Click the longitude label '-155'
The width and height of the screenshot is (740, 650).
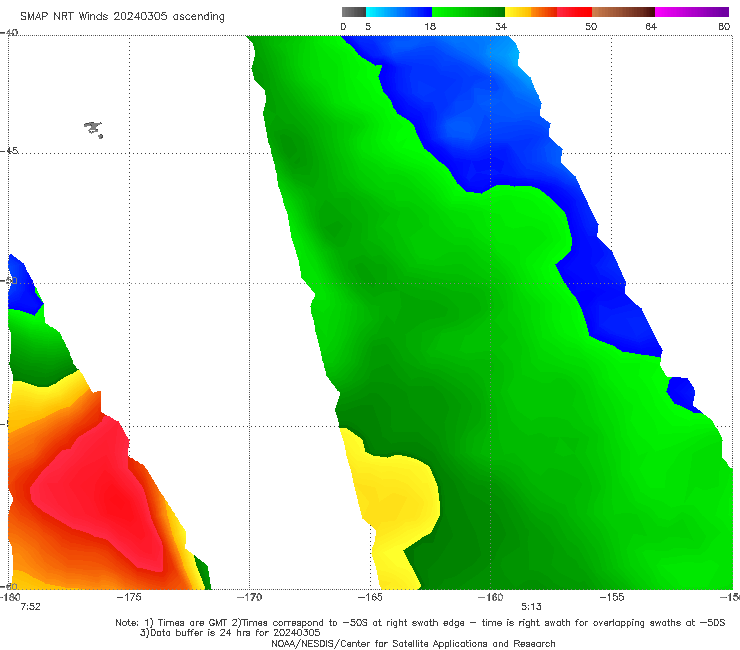point(612,597)
